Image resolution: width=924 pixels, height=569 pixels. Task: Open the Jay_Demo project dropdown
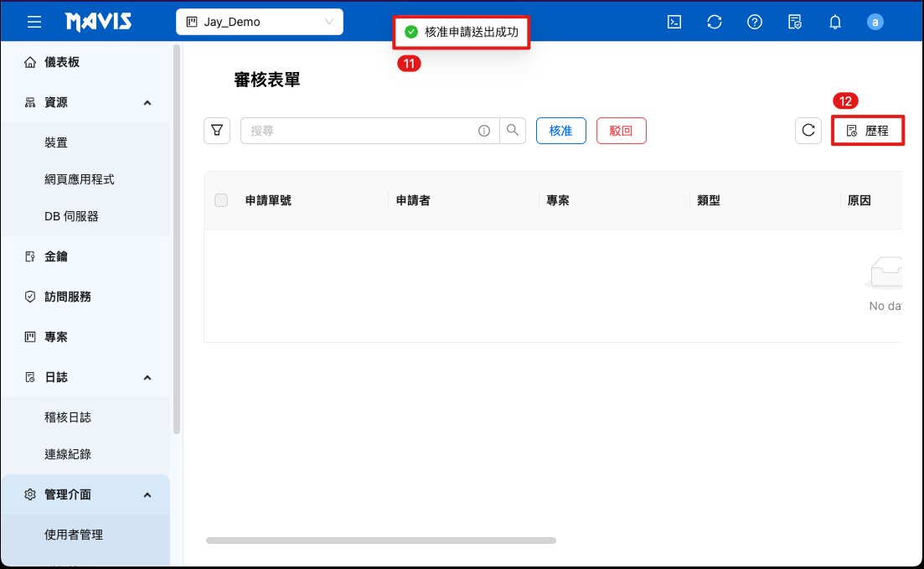pyautogui.click(x=260, y=22)
